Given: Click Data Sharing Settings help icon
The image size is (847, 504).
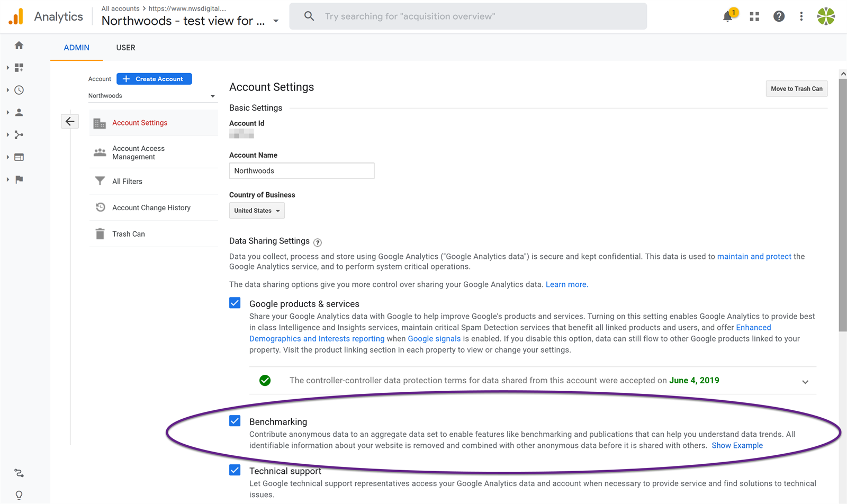Looking at the screenshot, I should click(x=318, y=242).
